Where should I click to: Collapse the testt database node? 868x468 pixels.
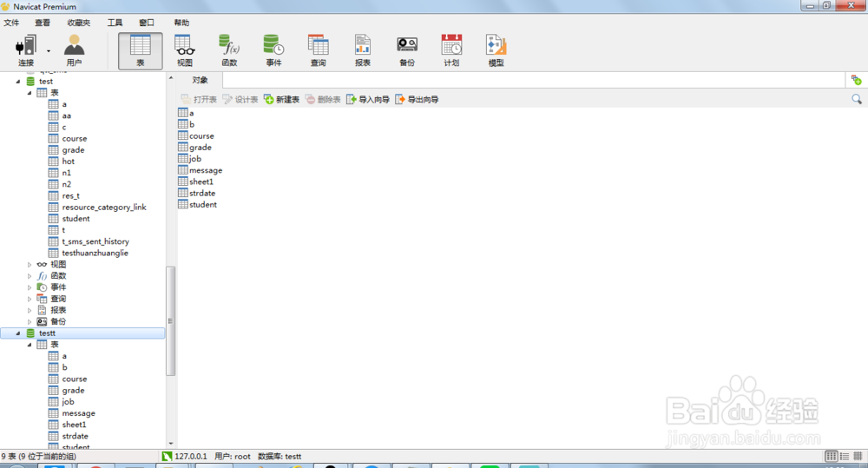pos(17,333)
